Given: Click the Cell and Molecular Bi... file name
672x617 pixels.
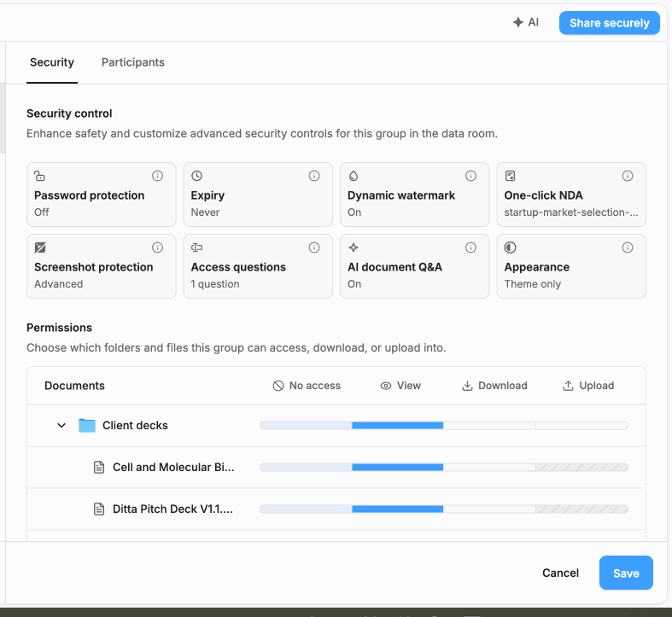Looking at the screenshot, I should coord(173,467).
